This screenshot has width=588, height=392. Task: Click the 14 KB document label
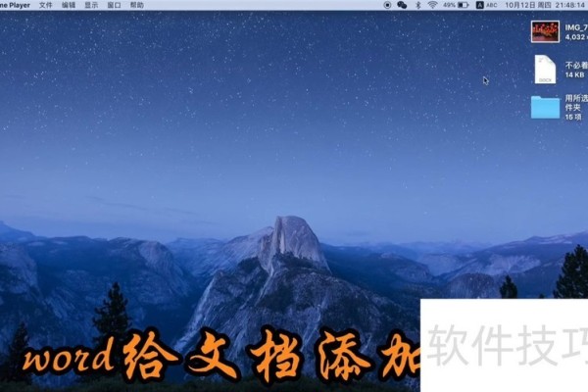575,75
